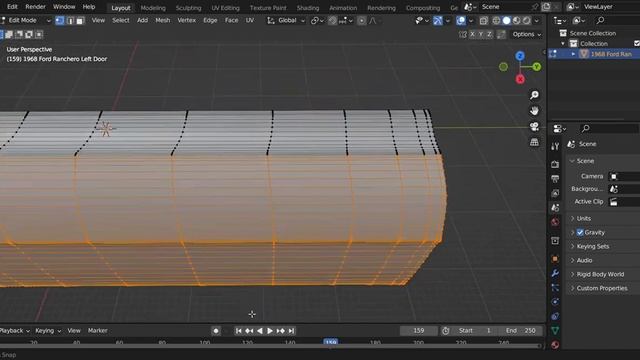Toggle viewport gizmo display button
The height and width of the screenshot is (360, 640).
click(438, 20)
